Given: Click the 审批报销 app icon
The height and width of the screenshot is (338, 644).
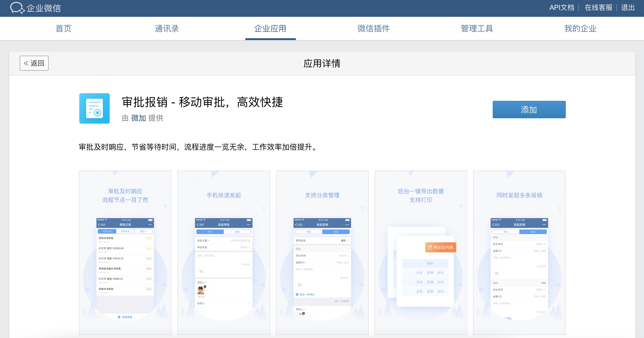Looking at the screenshot, I should 94,108.
